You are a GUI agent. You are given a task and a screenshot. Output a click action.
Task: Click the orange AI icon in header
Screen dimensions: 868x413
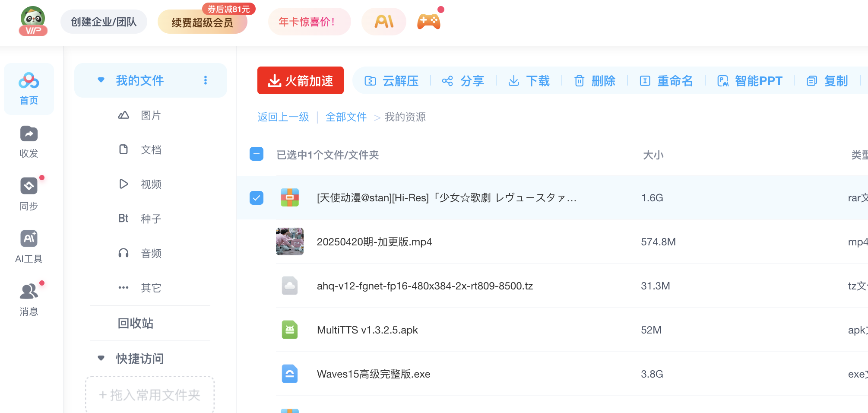tap(384, 22)
